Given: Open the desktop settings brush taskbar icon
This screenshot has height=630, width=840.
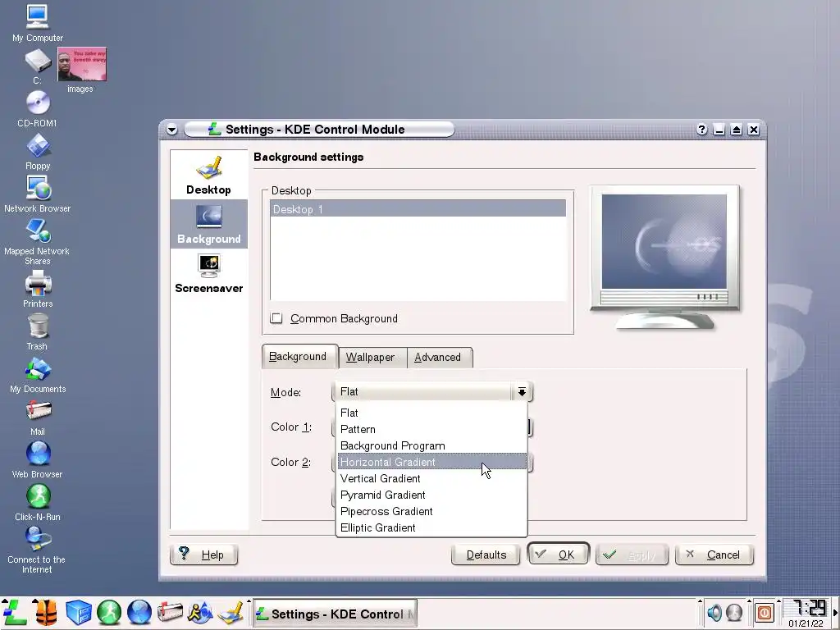Looking at the screenshot, I should tap(231, 612).
